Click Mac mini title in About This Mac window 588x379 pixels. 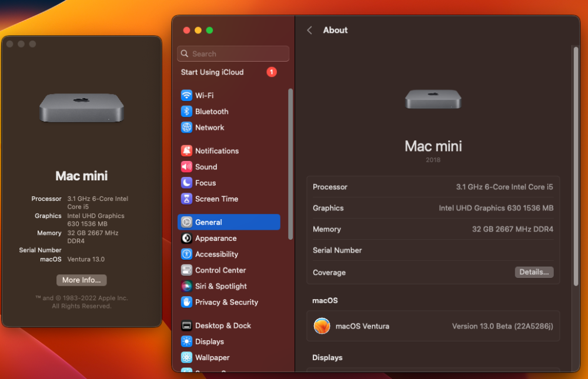pos(81,176)
